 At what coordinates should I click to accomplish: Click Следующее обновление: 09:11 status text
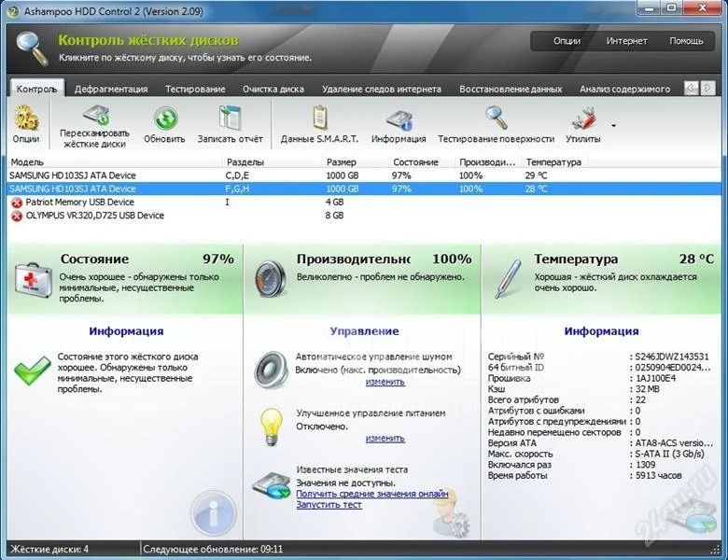(213, 549)
